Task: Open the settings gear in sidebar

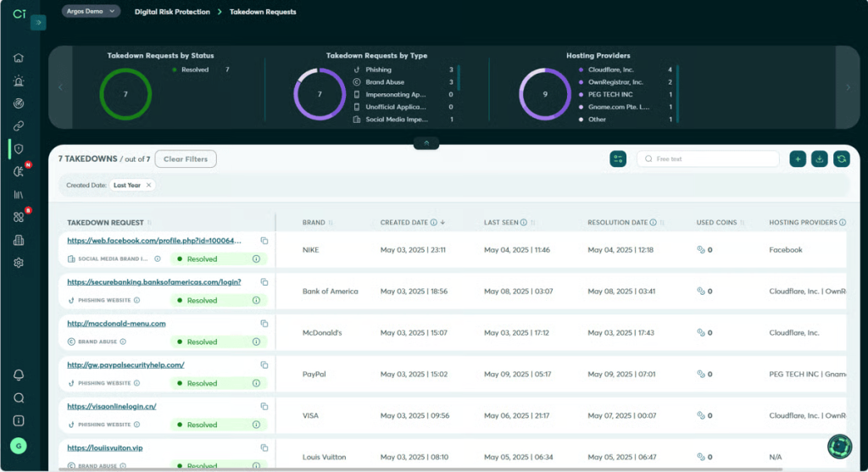Action: coord(19,263)
